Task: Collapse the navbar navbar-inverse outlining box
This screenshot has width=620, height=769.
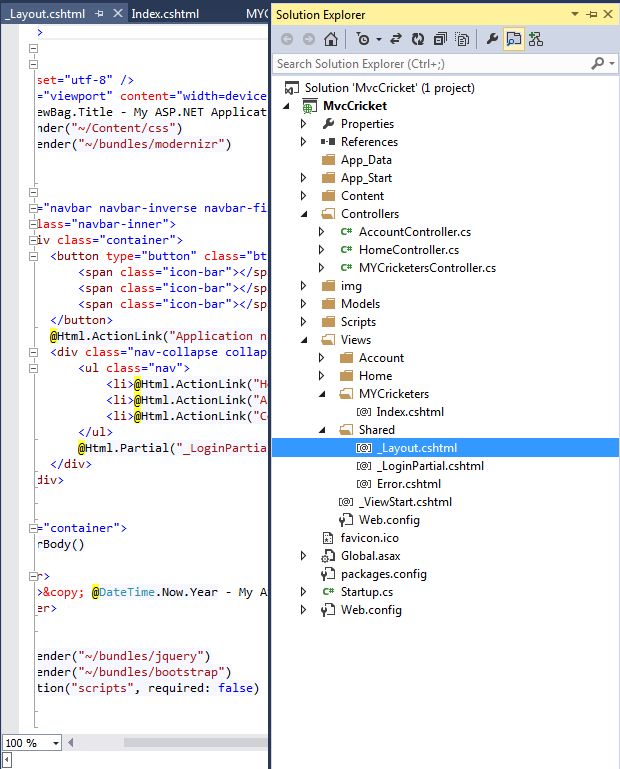Action: pos(33,208)
